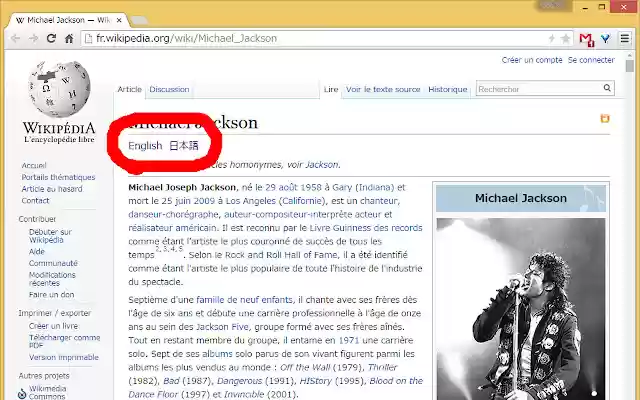The image size is (640, 400).
Task: Click the orange icon beside the article title
Action: [x=605, y=118]
